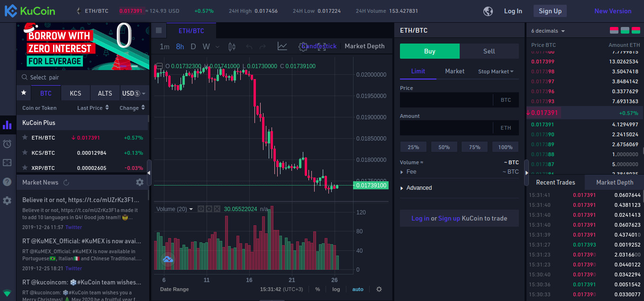Select the KCS market tab

[75, 93]
